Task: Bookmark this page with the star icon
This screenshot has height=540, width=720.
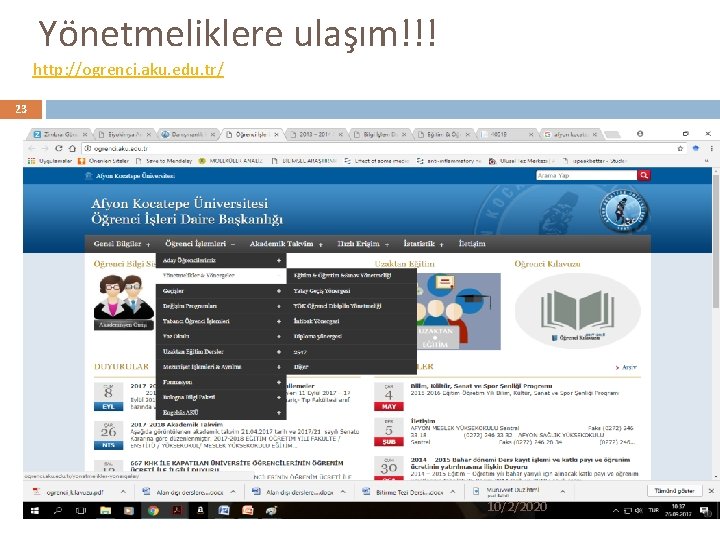Action: pyautogui.click(x=680, y=148)
